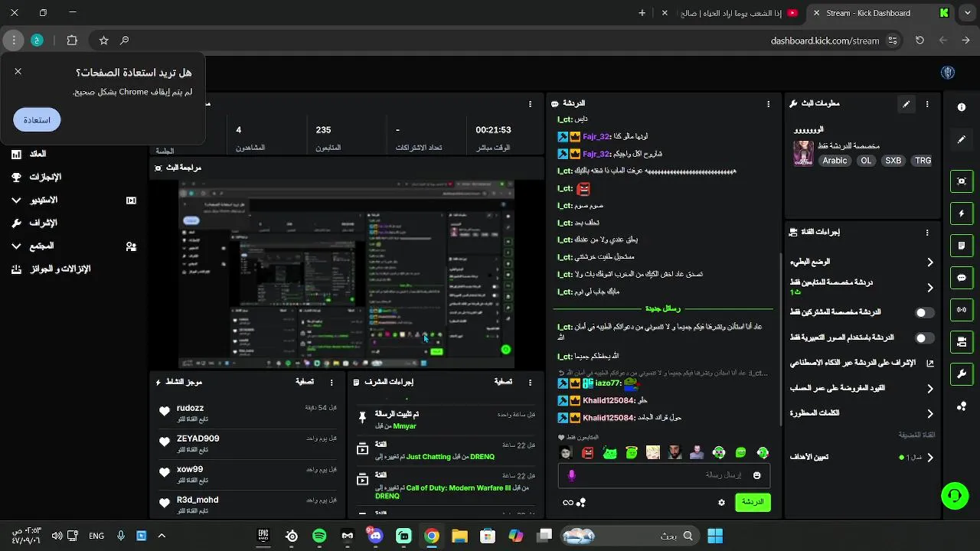
Task: Click the three-dots cluster icon in right rail
Action: [x=962, y=406]
